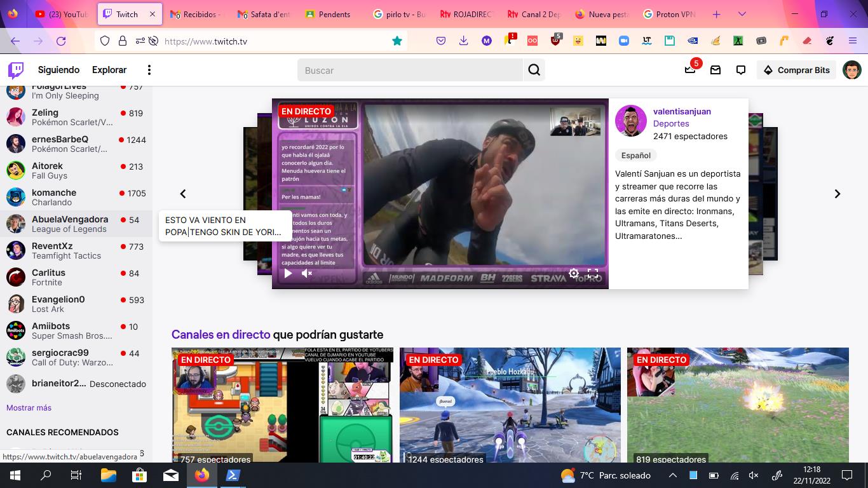Click the Comprar Bits button
This screenshot has height=488, width=868.
(796, 70)
